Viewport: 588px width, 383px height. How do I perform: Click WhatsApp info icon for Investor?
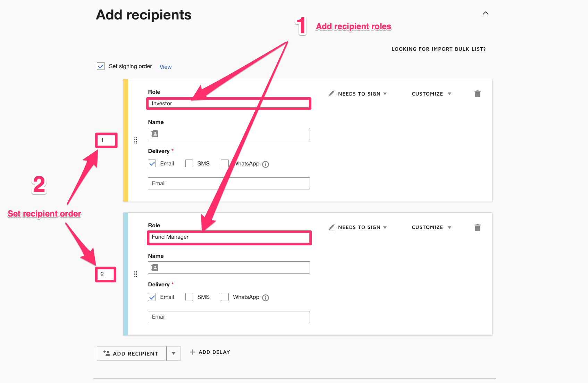266,164
